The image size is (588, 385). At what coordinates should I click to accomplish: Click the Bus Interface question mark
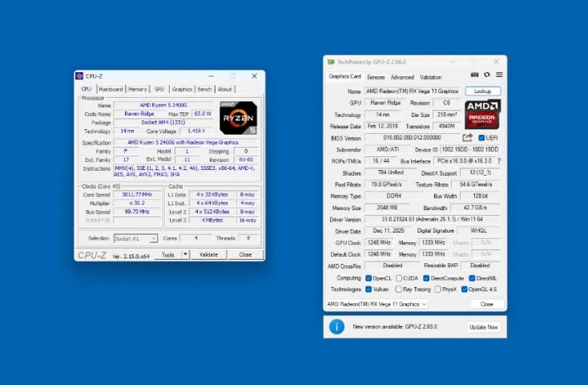click(x=499, y=160)
